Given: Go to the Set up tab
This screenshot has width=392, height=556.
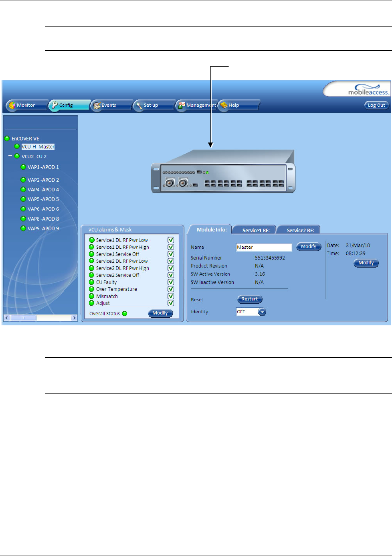Looking at the screenshot, I should click(x=154, y=105).
